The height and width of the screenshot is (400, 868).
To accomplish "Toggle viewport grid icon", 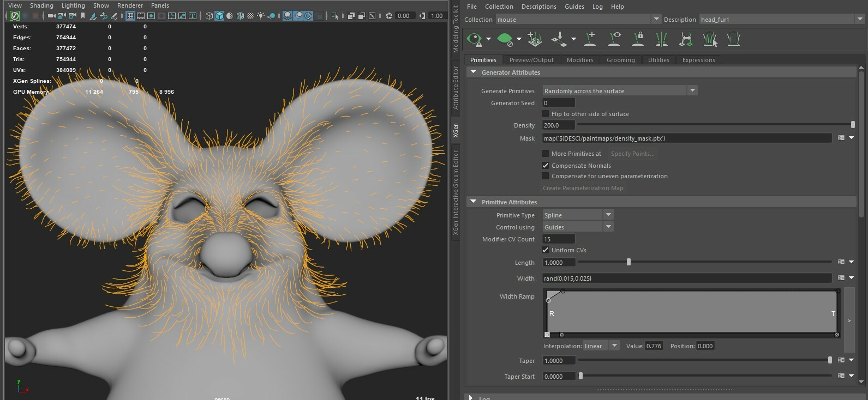I will pyautogui.click(x=130, y=16).
